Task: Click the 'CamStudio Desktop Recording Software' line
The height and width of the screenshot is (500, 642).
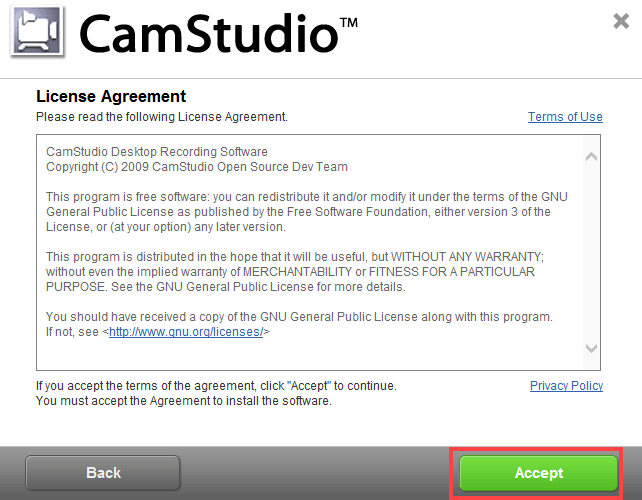Action: click(x=157, y=152)
